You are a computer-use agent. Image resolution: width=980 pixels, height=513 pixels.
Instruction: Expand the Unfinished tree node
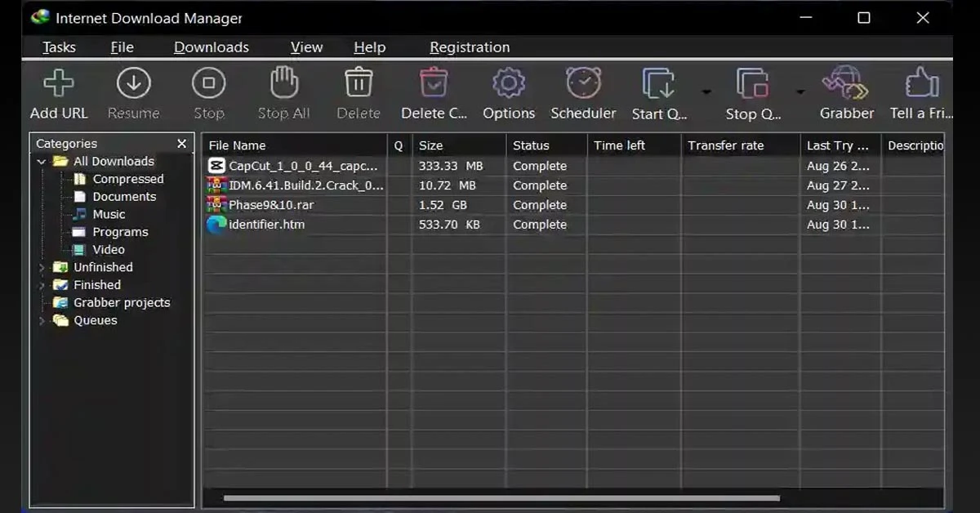[x=42, y=268]
